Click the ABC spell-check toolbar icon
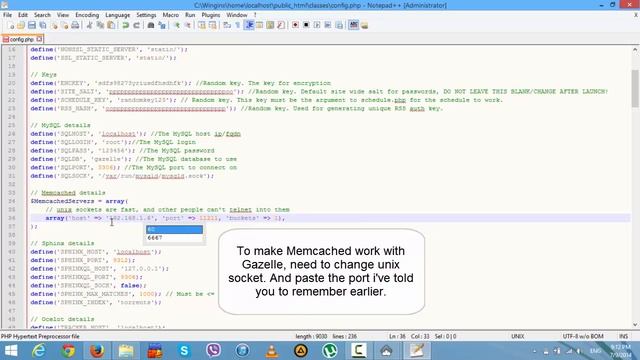 point(353,25)
